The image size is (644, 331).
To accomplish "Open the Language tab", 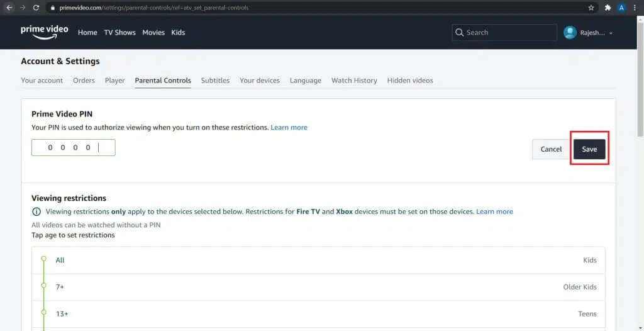I will tap(306, 81).
